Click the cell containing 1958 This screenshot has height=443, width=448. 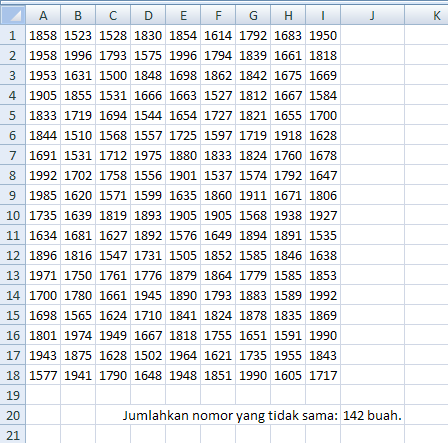coord(43,55)
